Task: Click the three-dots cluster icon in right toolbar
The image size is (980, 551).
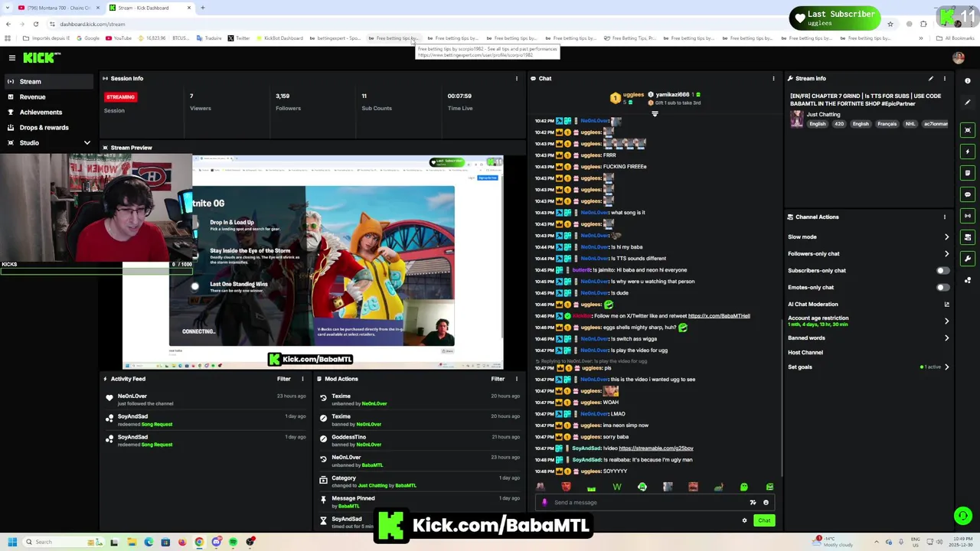Action: pyautogui.click(x=968, y=280)
